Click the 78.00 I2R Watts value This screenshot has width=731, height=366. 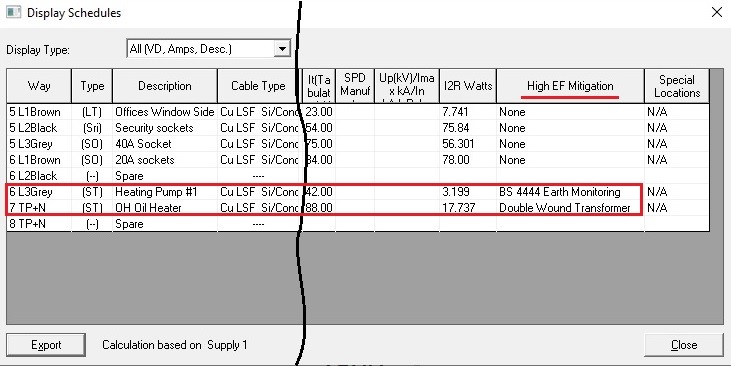point(468,160)
